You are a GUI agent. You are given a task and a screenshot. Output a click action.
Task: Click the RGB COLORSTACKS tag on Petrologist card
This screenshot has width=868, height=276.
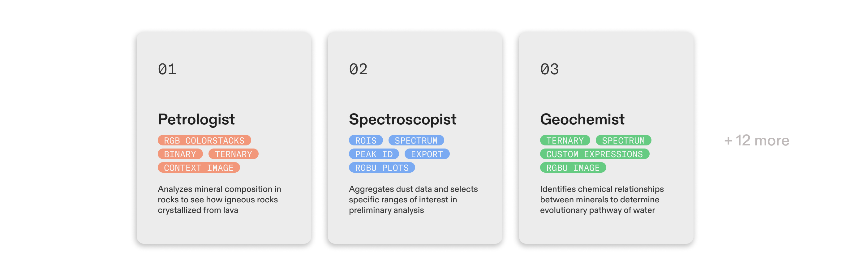tap(204, 140)
